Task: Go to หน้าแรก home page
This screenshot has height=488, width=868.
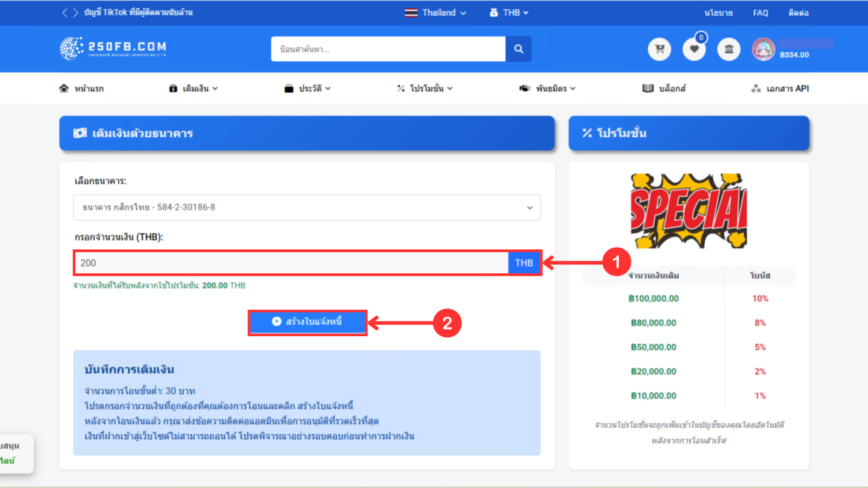Action: click(x=82, y=88)
